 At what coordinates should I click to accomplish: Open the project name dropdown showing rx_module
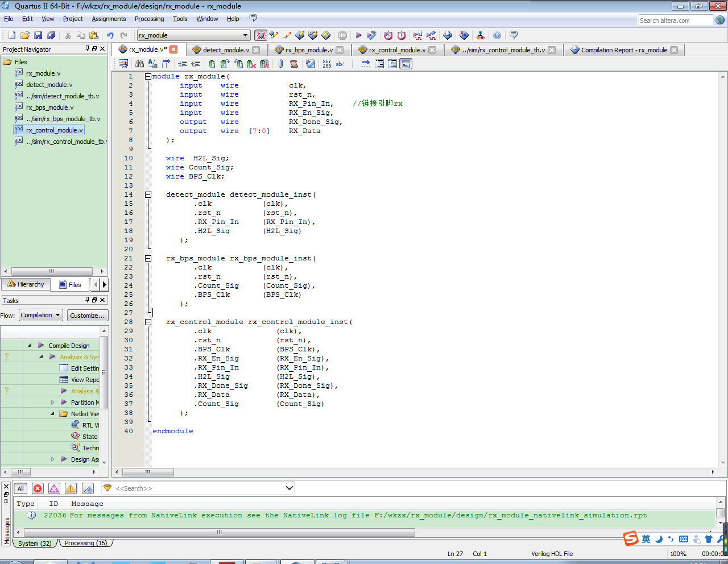pyautogui.click(x=193, y=35)
